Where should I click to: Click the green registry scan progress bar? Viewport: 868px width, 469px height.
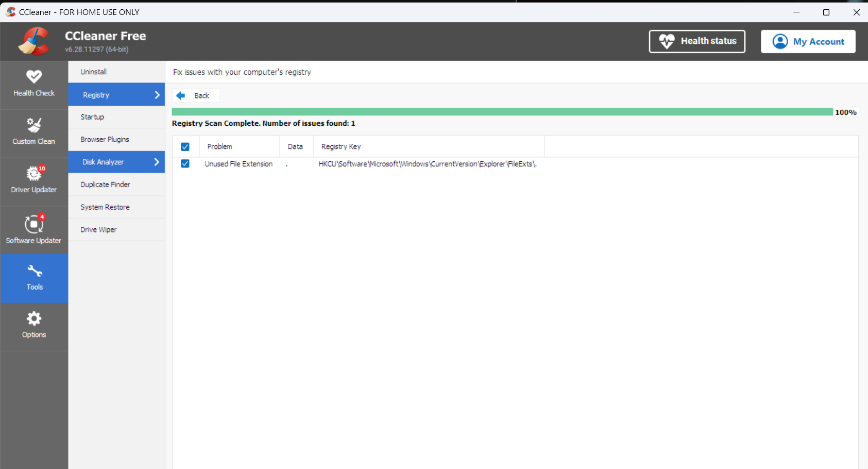(502, 112)
